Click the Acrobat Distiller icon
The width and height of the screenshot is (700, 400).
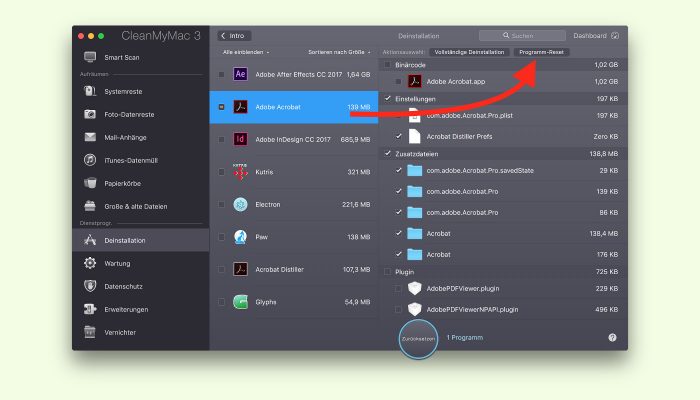click(x=240, y=269)
